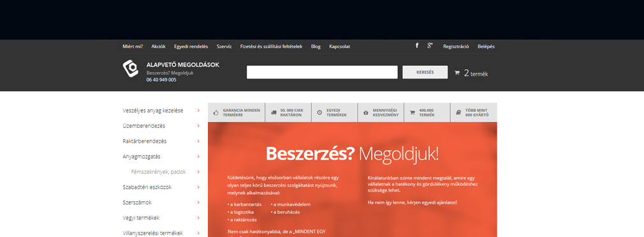Open Egyedi rendelés menu item
Viewport: 644px width, 237px height.
point(191,47)
